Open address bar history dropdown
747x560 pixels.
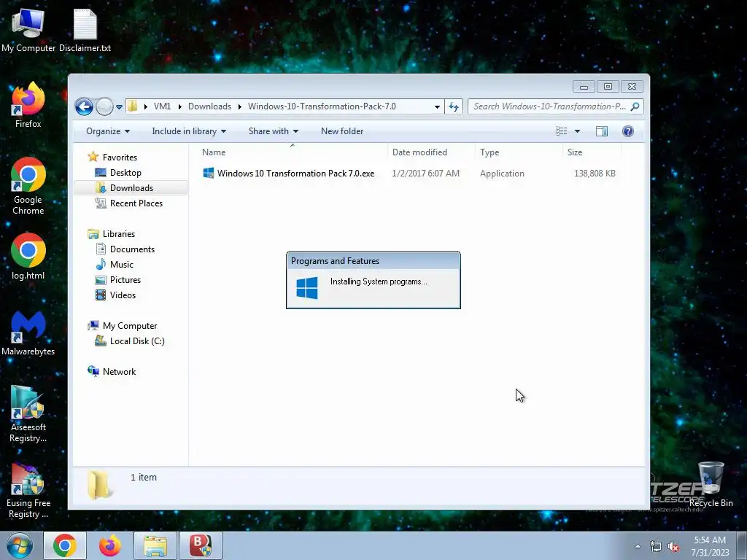(x=437, y=106)
